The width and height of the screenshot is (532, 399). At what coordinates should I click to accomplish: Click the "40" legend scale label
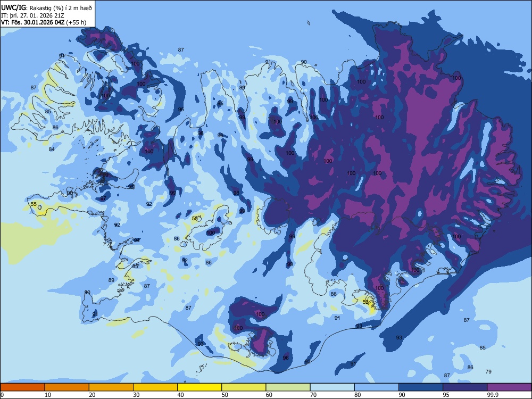(x=180, y=395)
